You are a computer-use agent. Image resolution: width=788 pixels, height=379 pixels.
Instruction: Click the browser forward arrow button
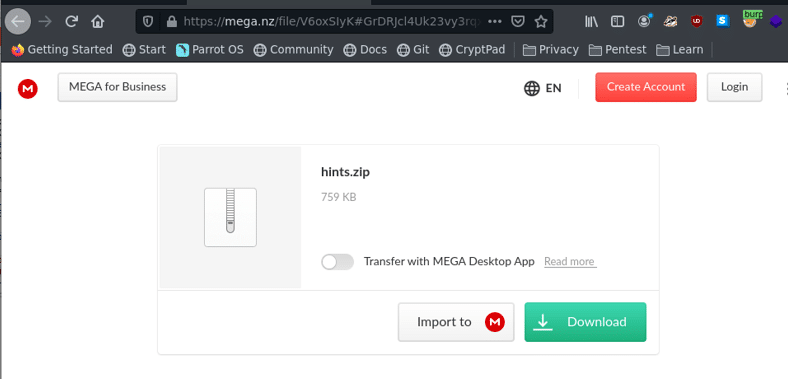45,21
